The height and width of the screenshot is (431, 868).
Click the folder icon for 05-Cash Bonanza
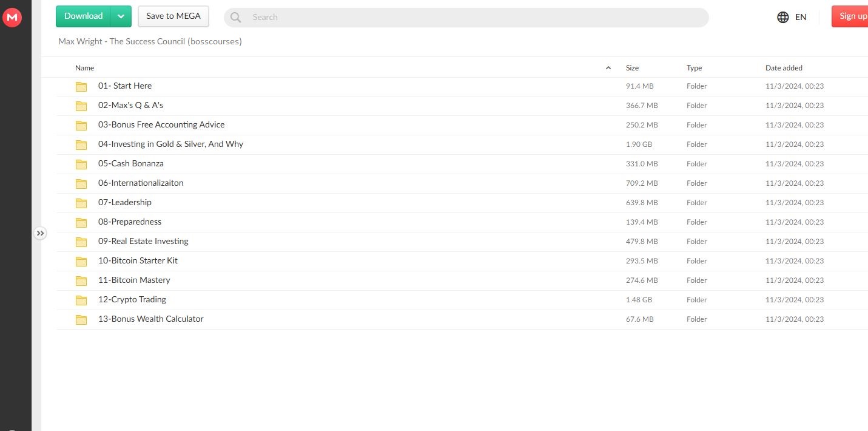tap(81, 164)
